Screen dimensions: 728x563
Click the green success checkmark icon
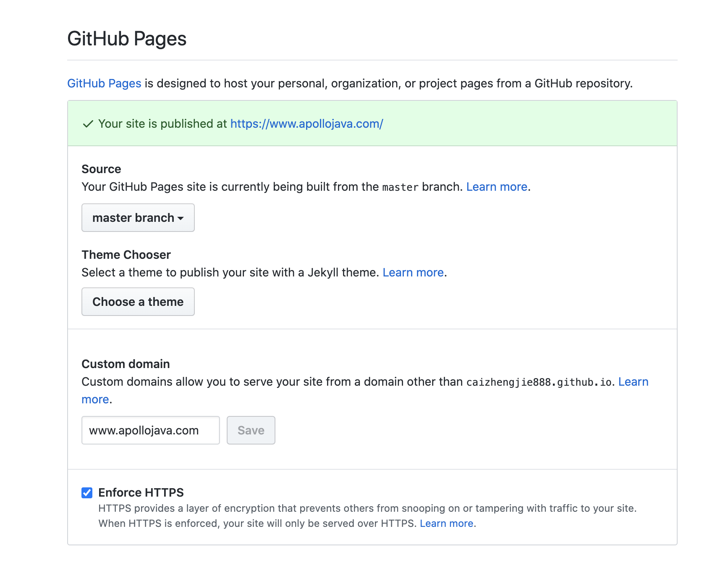tap(88, 124)
